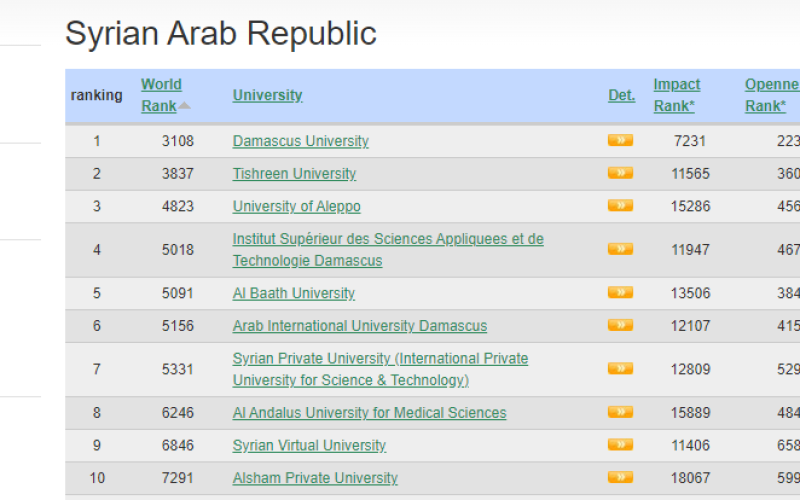This screenshot has width=800, height=500.
Task: Click the Det. column header
Action: 621,95
